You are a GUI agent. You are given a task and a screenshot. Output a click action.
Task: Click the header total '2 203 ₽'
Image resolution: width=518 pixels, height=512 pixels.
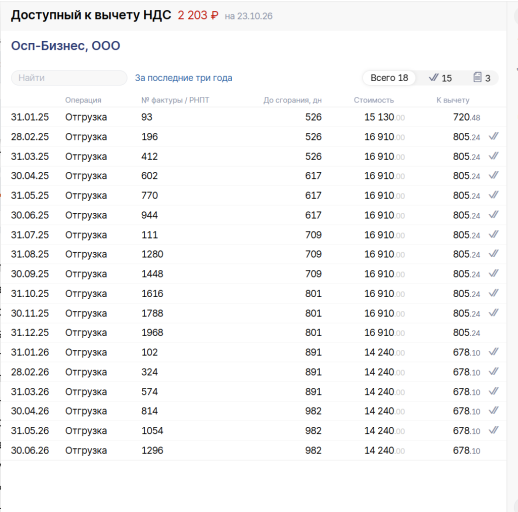click(x=198, y=15)
